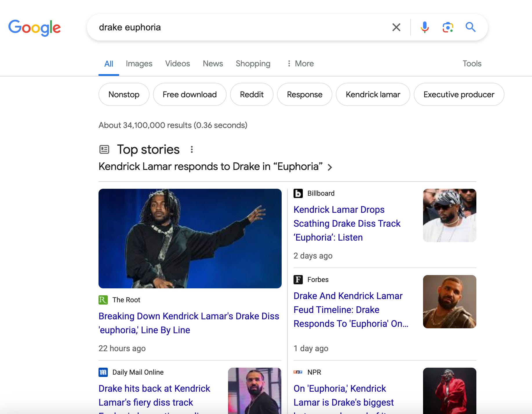The image size is (532, 414).
Task: Click the Google logo
Action: click(34, 28)
